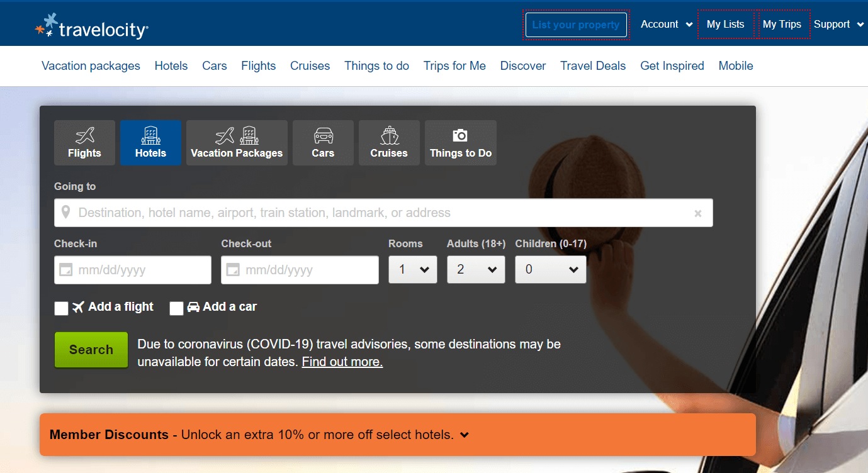Go to My Trips
868x473 pixels.
782,25
